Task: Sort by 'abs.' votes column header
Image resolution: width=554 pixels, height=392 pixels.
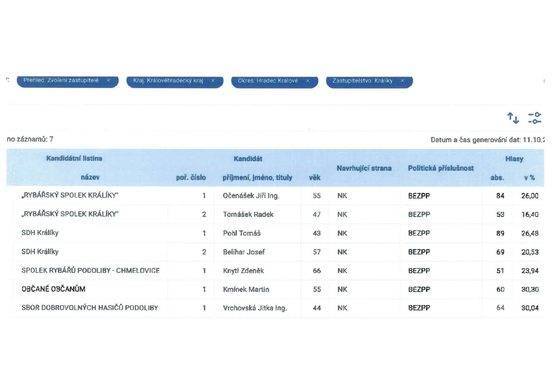Action: click(497, 177)
